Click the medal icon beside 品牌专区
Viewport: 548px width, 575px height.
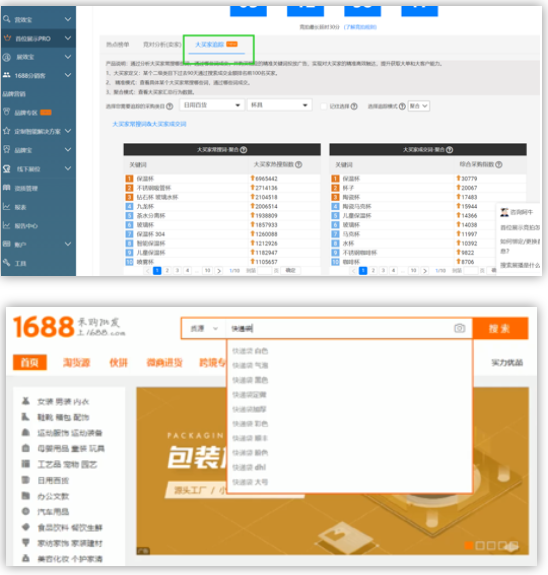click(x=7, y=111)
